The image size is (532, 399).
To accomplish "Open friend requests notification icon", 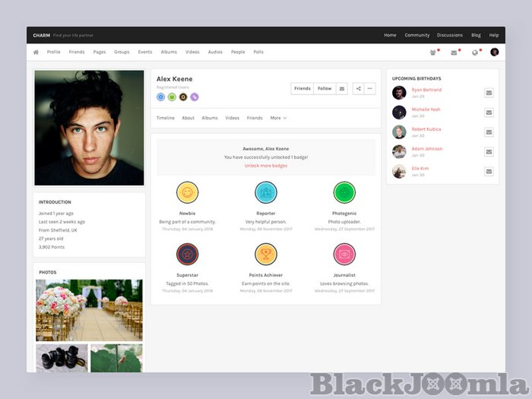I will tap(433, 52).
